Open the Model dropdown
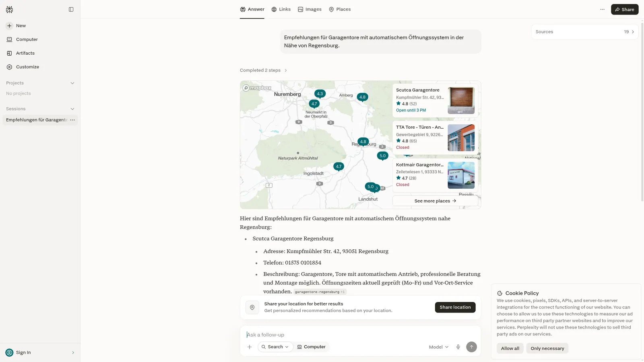644x362 pixels. tap(438, 347)
